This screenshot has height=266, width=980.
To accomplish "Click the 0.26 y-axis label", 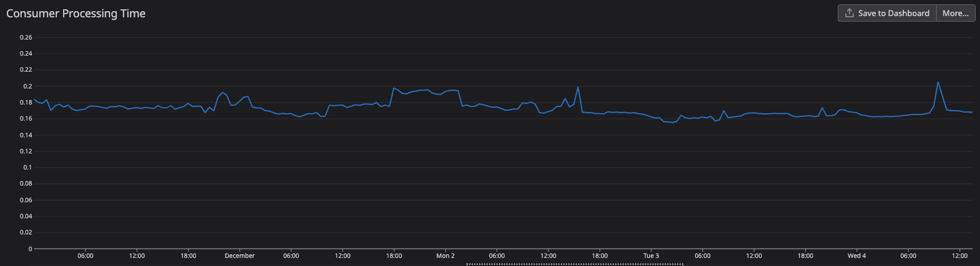I will [x=26, y=38].
